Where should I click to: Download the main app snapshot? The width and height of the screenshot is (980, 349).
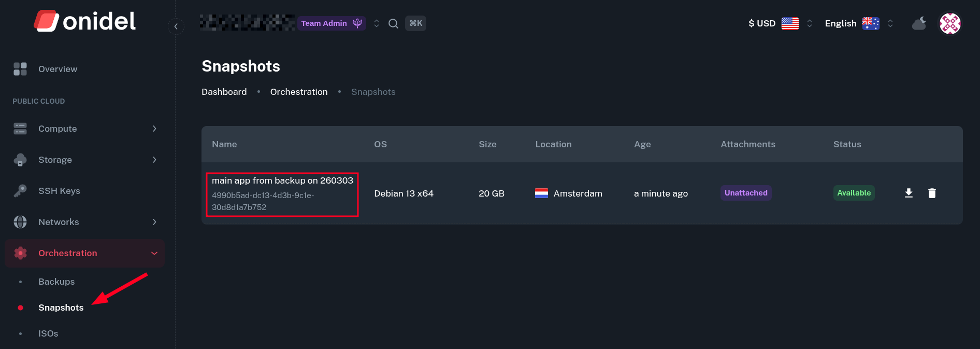[x=909, y=193]
